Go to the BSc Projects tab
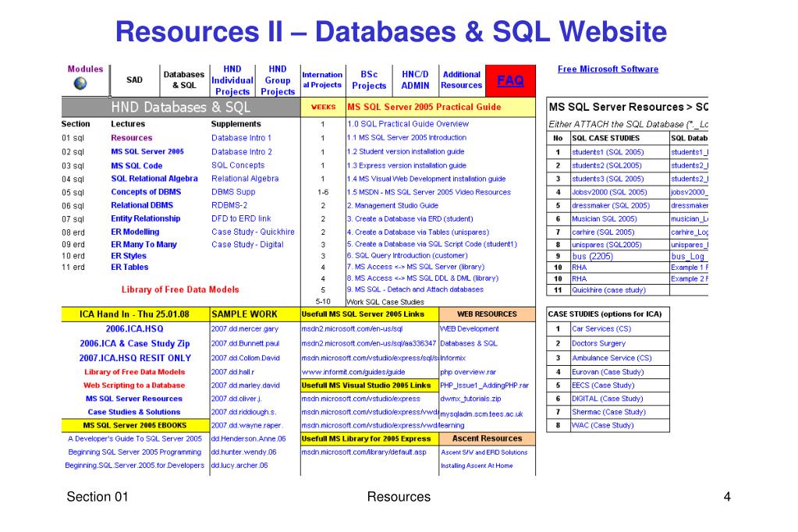The image size is (798, 532). coord(369,80)
